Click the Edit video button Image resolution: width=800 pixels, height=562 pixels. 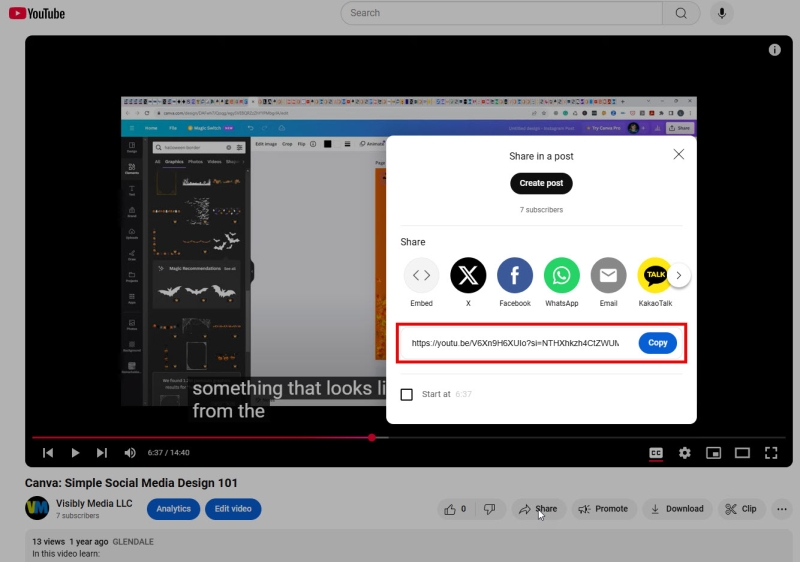coord(233,509)
